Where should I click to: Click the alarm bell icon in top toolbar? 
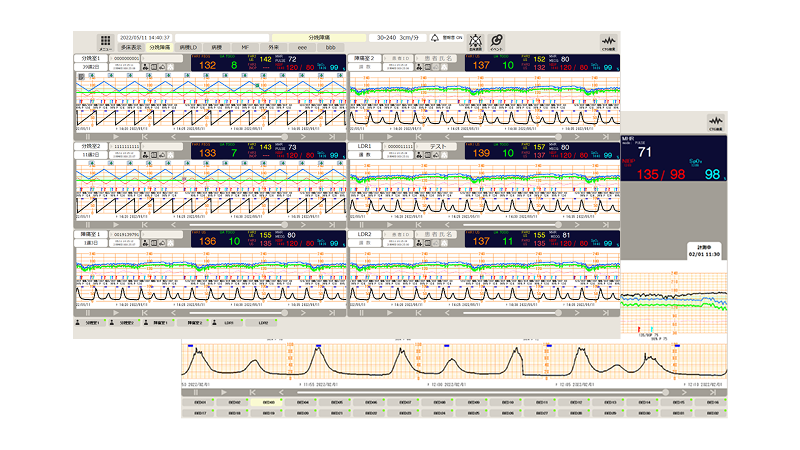click(435, 38)
